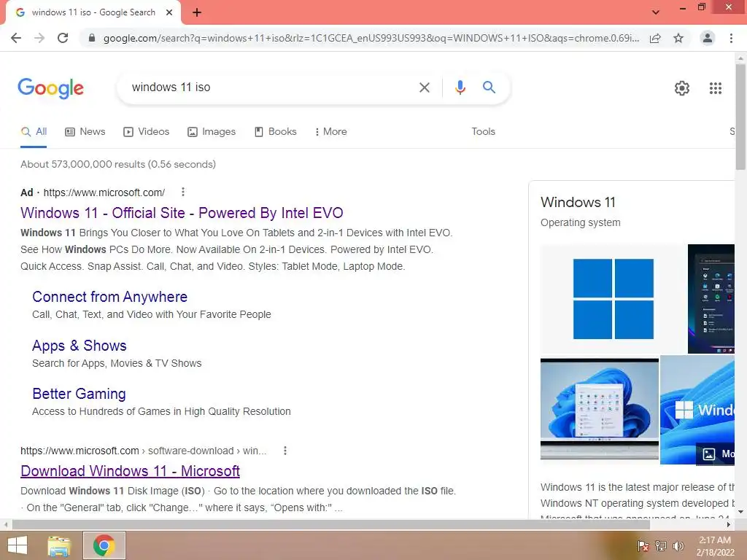View site info via the lock icon
The height and width of the screenshot is (560, 747).
coord(92,38)
